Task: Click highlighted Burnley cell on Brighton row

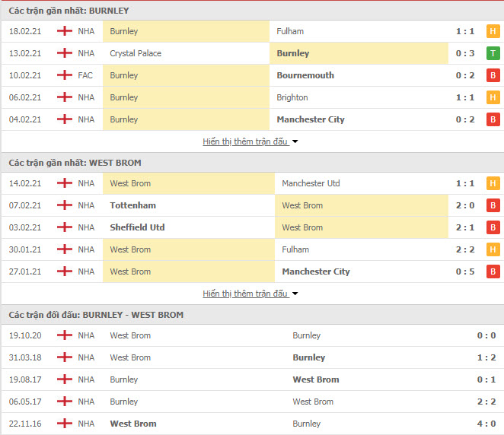Action: click(186, 97)
